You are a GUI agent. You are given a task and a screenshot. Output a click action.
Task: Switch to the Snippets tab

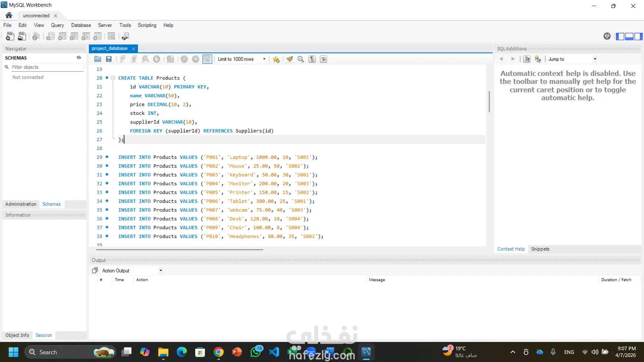coord(540,249)
